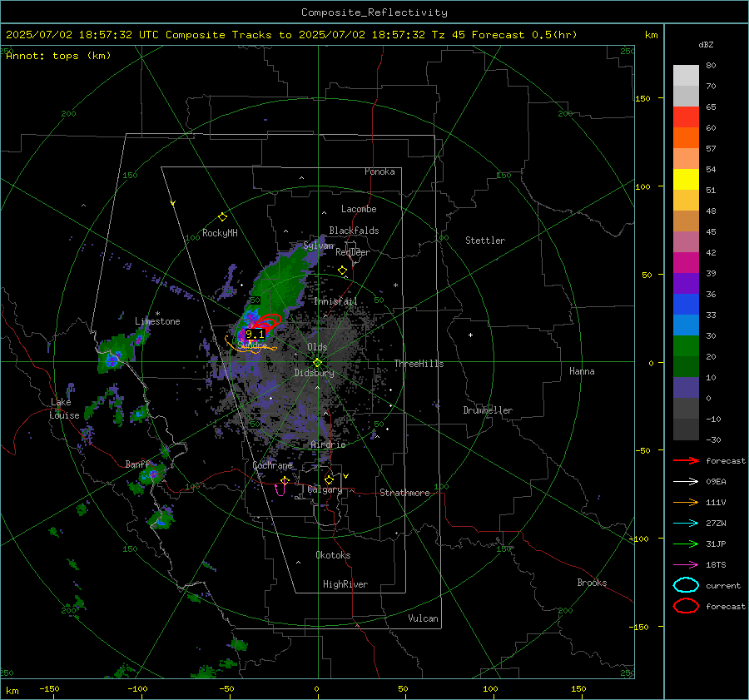Select the orange 60-57 dBZ swatch
Image resolution: width=749 pixels, height=700 pixels.
(x=686, y=138)
